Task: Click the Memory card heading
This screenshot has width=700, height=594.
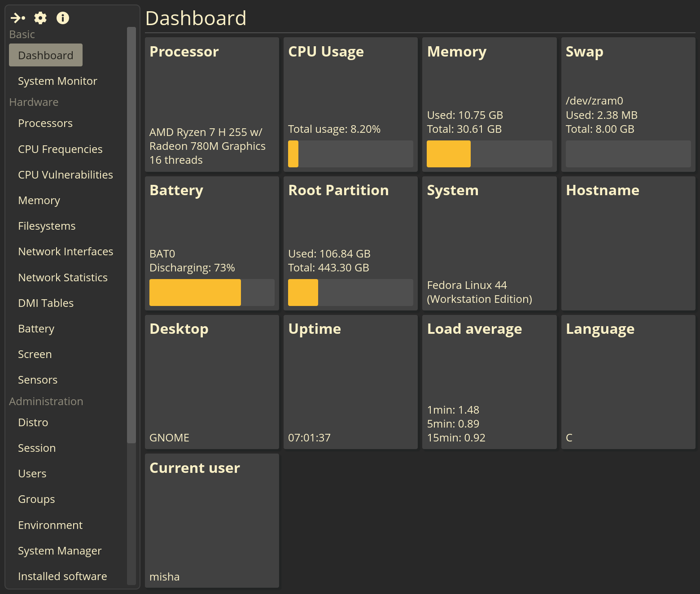Action: click(x=457, y=52)
